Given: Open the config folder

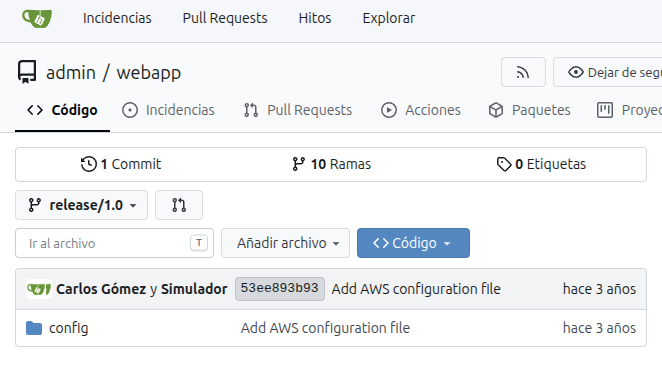Looking at the screenshot, I should (x=68, y=328).
